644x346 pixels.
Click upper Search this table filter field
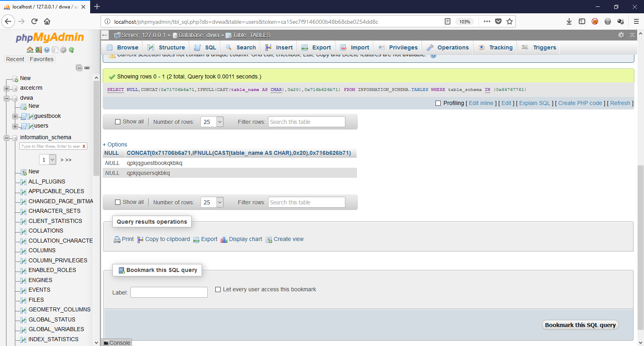point(307,122)
